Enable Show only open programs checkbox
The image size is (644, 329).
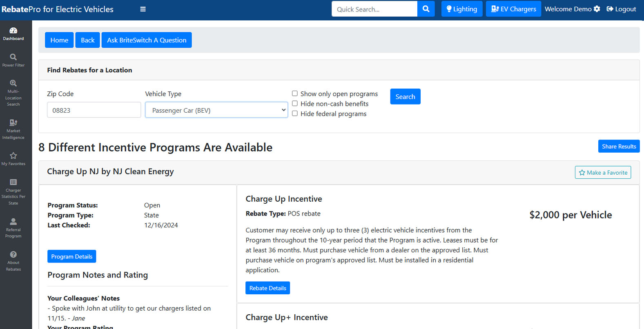pyautogui.click(x=295, y=93)
